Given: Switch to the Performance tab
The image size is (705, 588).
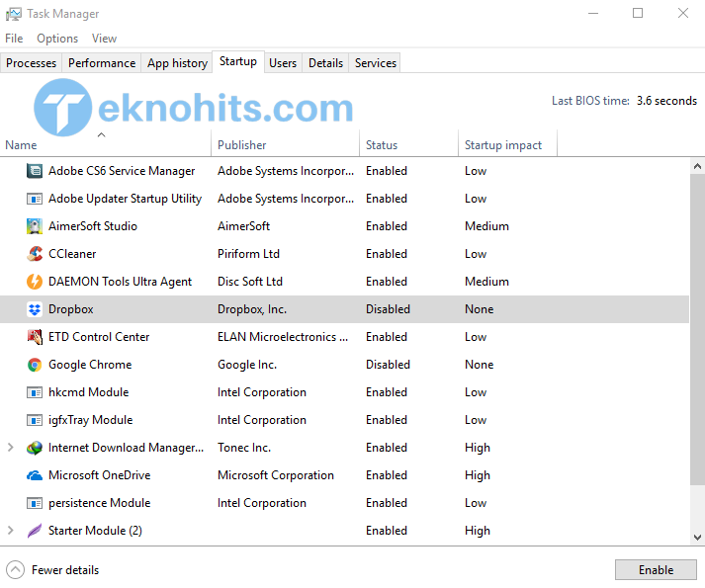Looking at the screenshot, I should [102, 63].
